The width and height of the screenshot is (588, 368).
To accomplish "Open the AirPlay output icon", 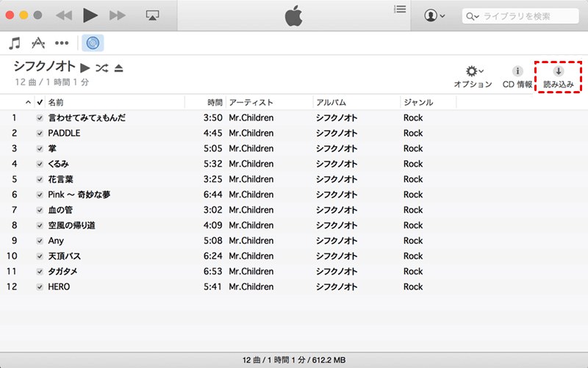I will coord(153,15).
